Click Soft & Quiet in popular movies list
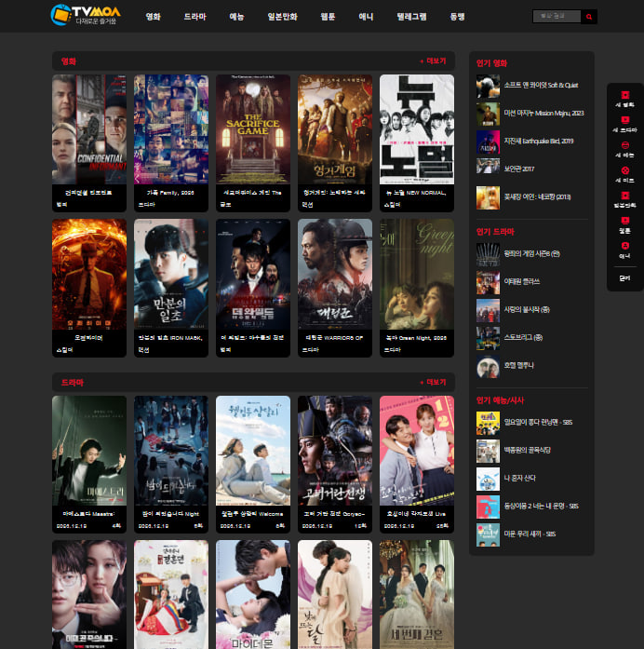Viewport: 644px width, 649px height. [x=541, y=85]
